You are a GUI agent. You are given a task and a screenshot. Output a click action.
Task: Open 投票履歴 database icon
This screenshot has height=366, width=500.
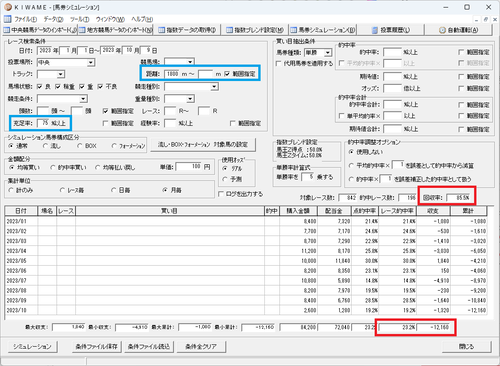pos(375,30)
